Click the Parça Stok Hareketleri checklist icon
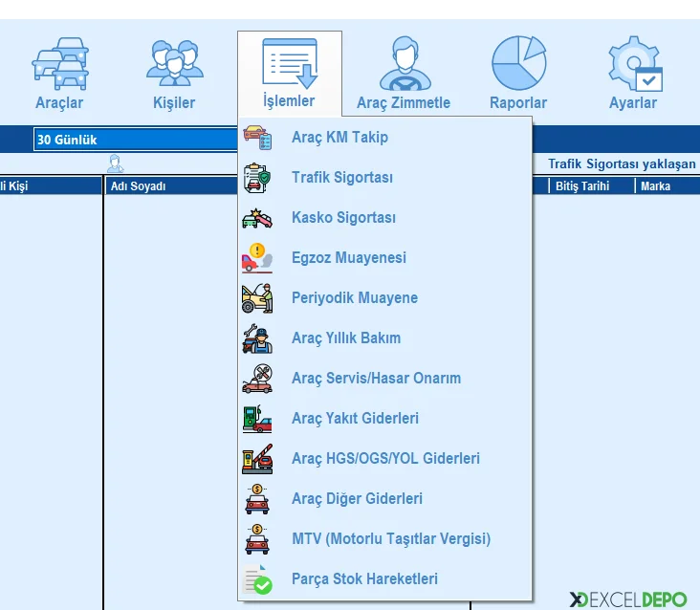This screenshot has width=700, height=610. [257, 579]
